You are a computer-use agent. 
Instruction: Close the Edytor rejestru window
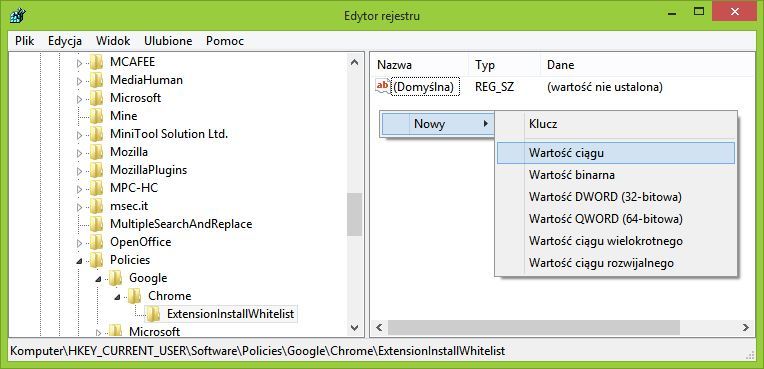pyautogui.click(x=735, y=11)
